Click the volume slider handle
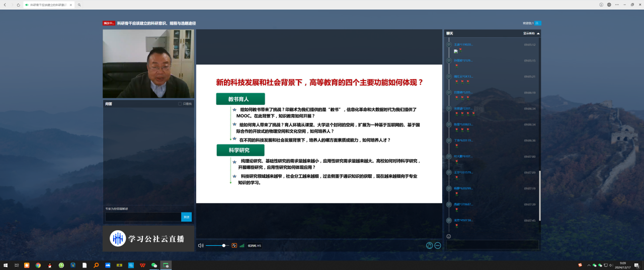Screen dimensions: 644x270 point(224,245)
